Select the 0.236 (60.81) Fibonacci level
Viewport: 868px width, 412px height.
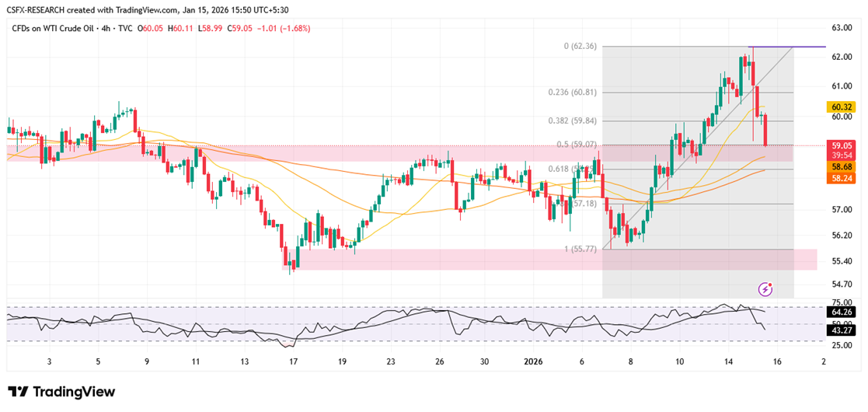pos(573,93)
